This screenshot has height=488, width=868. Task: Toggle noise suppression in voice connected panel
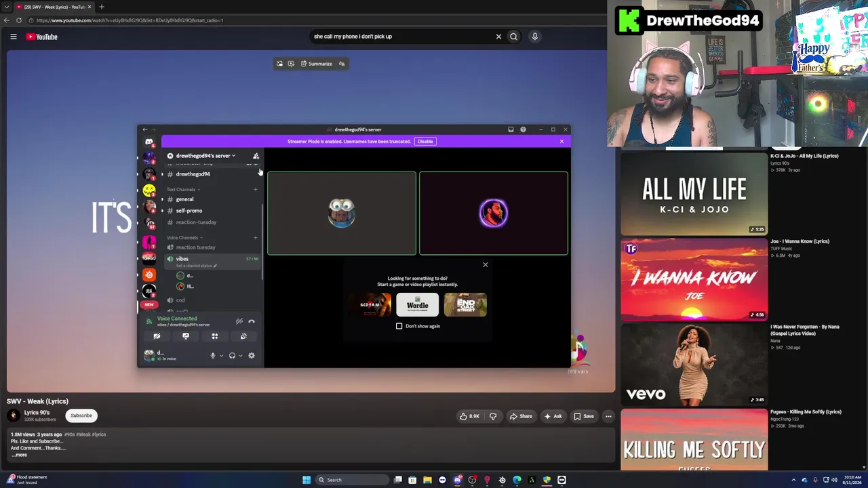pos(239,321)
